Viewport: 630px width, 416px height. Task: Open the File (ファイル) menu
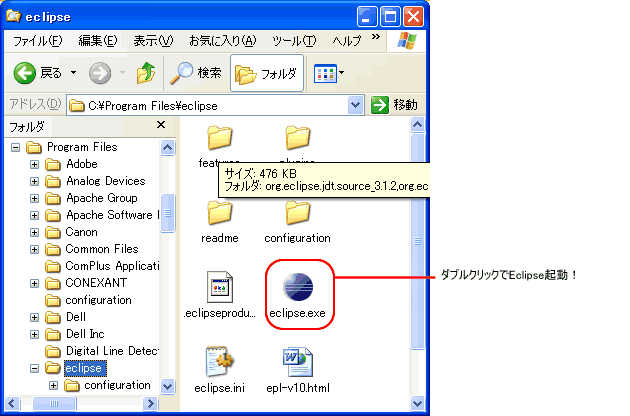pyautogui.click(x=37, y=41)
